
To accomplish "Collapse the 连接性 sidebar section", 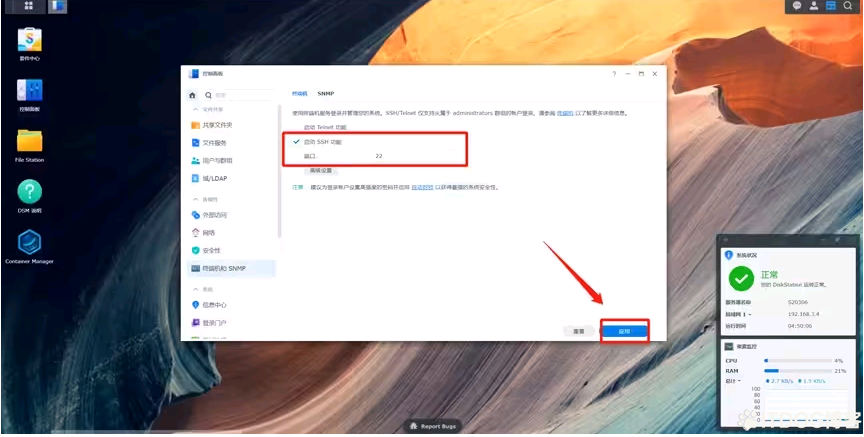I will pos(195,199).
